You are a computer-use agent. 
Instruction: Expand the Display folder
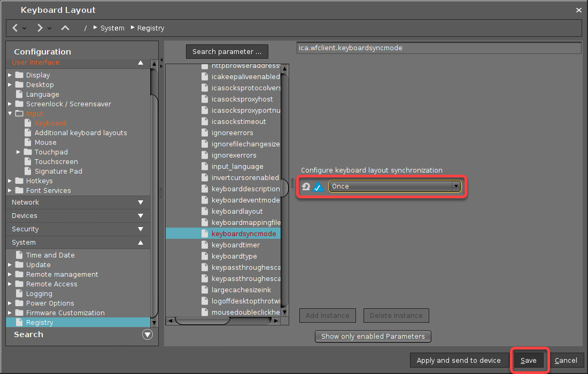click(x=10, y=75)
